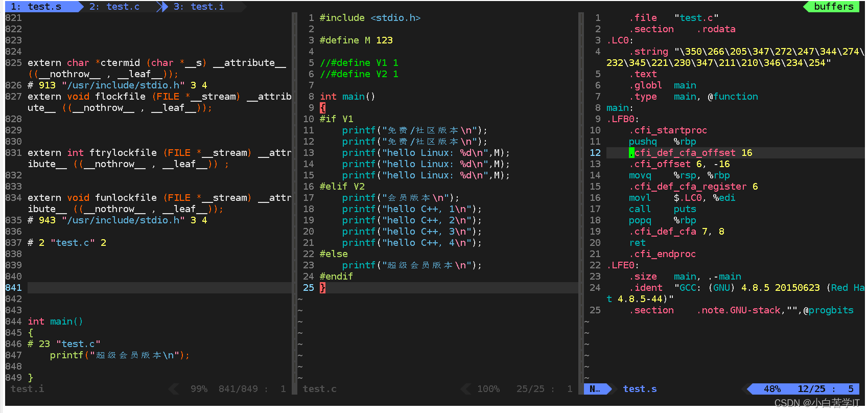Image resolution: width=868 pixels, height=413 pixels.
Task: Click printf "超级会员版本\n" in test.c
Action: (412, 265)
